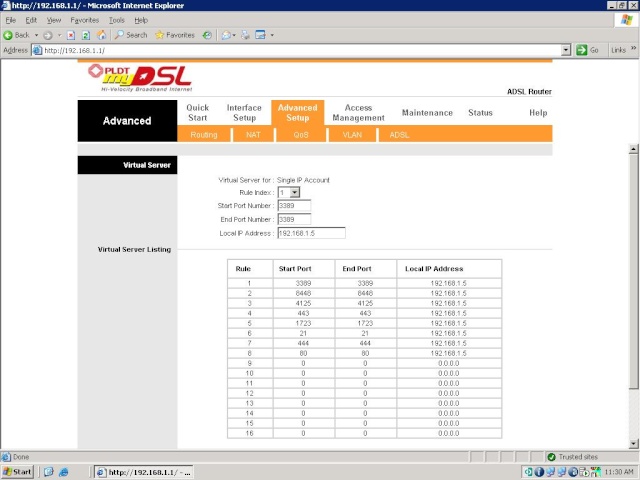This screenshot has height=480, width=640.
Task: Click the PLDT myDSL logo
Action: [140, 78]
